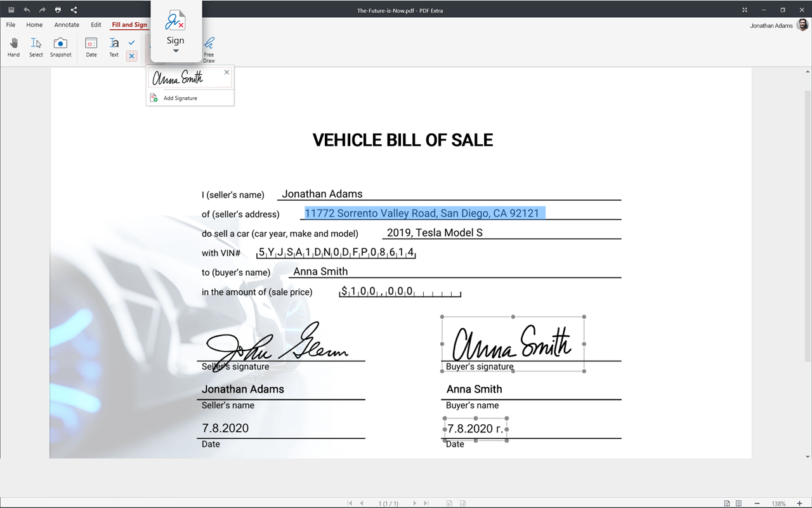This screenshot has width=812, height=508.
Task: Share the PDF via share icon
Action: click(74, 10)
